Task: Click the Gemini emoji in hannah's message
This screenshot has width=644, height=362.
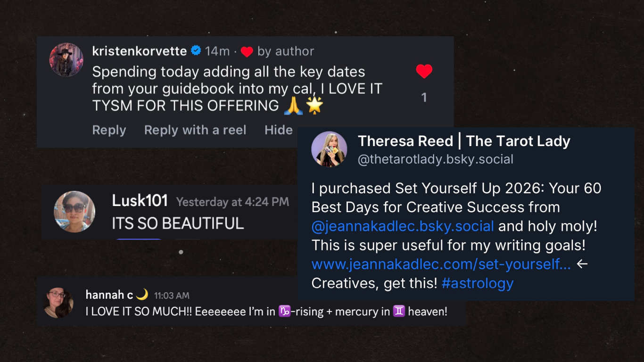Action: tap(399, 312)
